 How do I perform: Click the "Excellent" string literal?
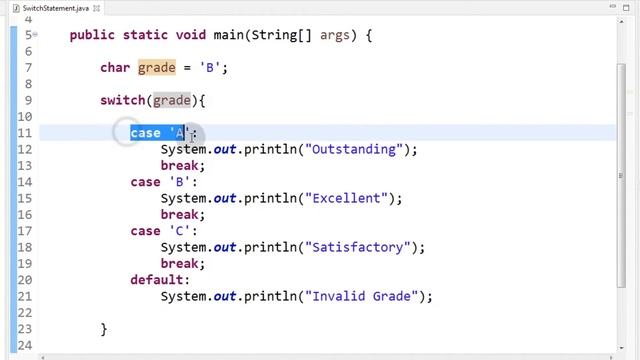(347, 198)
